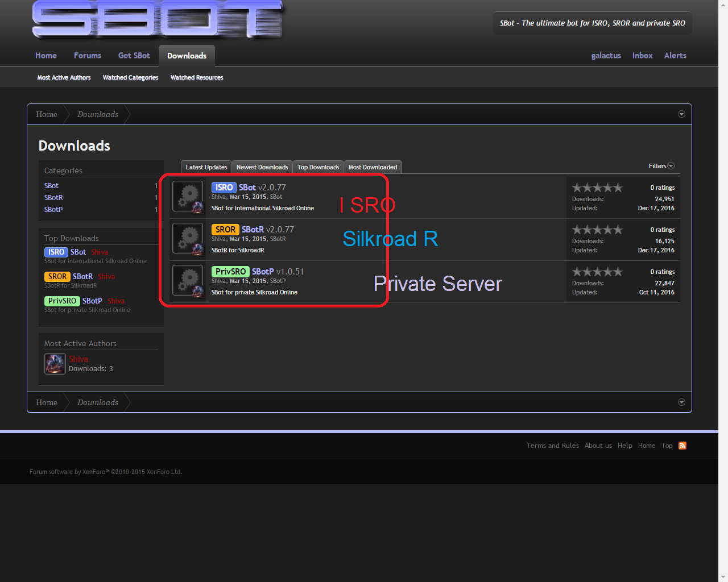Image resolution: width=728 pixels, height=582 pixels.
Task: Go to Downloads in the bottom breadcrumb
Action: click(x=98, y=402)
